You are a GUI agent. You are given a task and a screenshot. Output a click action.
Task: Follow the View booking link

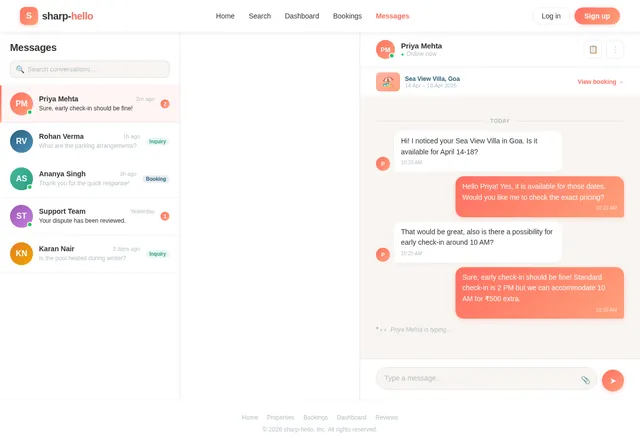pyautogui.click(x=599, y=82)
